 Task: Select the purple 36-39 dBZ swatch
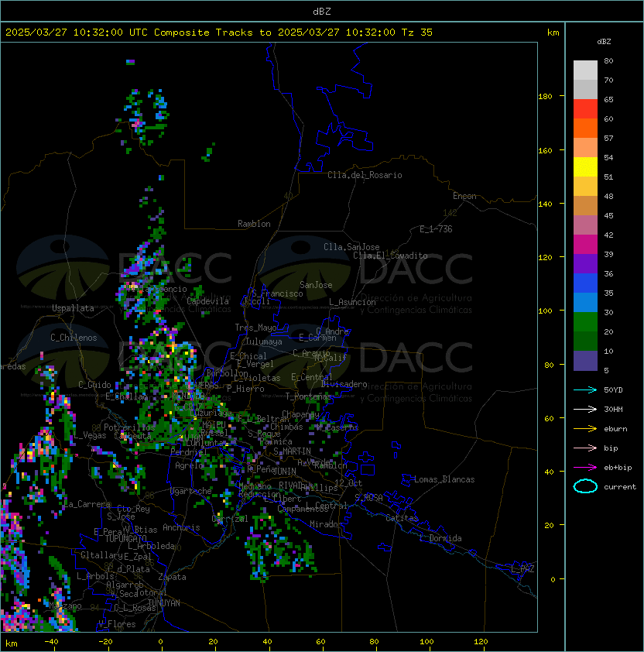click(585, 264)
